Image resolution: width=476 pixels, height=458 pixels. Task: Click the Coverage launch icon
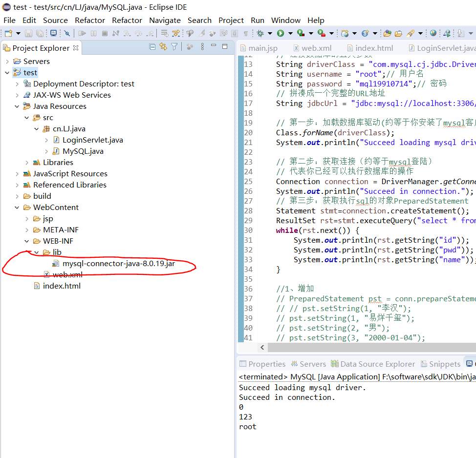(x=301, y=33)
